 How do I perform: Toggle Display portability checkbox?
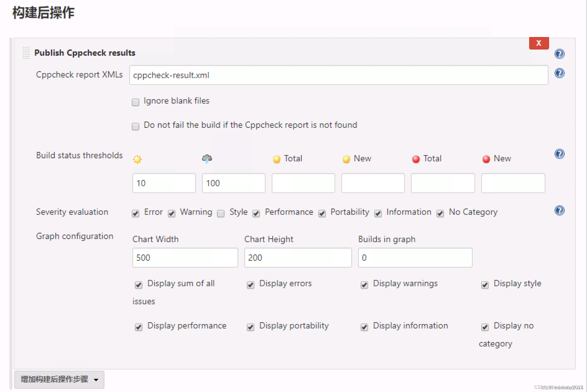coord(251,327)
